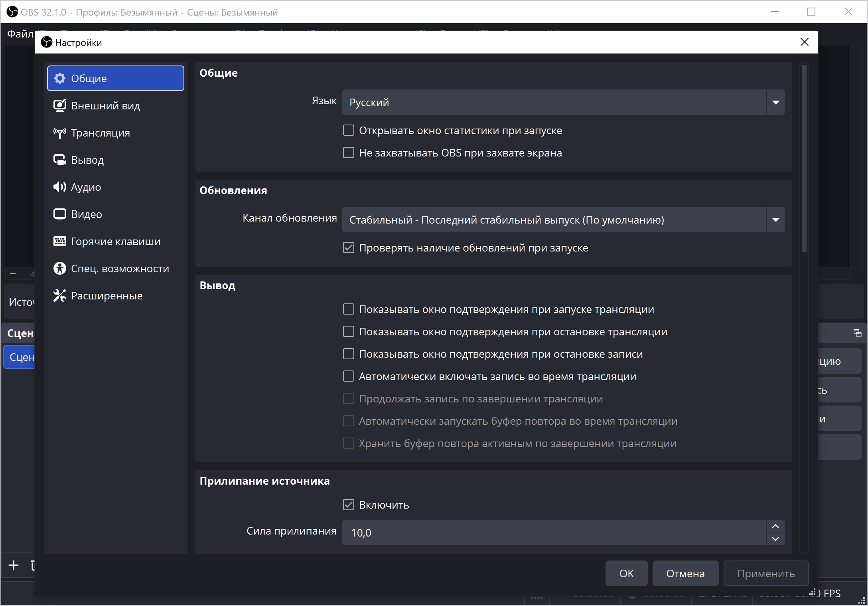This screenshot has width=868, height=606.
Task: Click the Вывод output icon
Action: (60, 160)
